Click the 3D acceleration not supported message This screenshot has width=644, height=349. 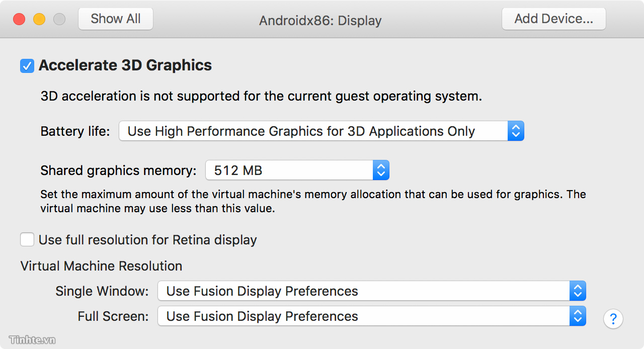click(x=261, y=96)
